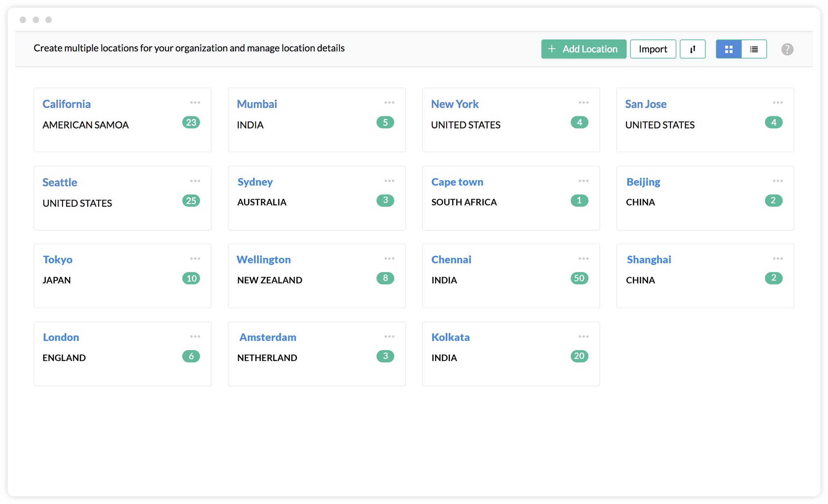The height and width of the screenshot is (504, 828).
Task: Click the ellipsis icon on Tokyo card
Action: (x=195, y=259)
